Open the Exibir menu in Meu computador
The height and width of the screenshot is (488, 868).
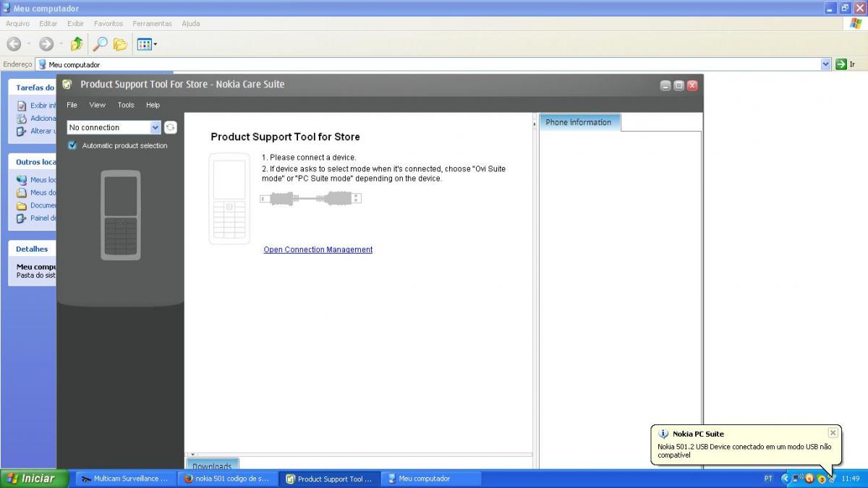point(76,23)
